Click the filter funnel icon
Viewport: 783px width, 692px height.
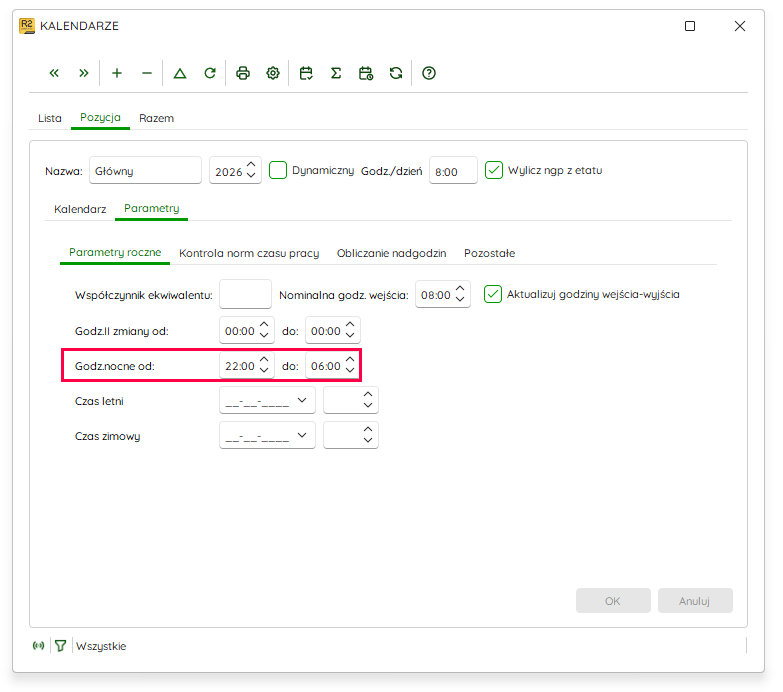pos(60,646)
